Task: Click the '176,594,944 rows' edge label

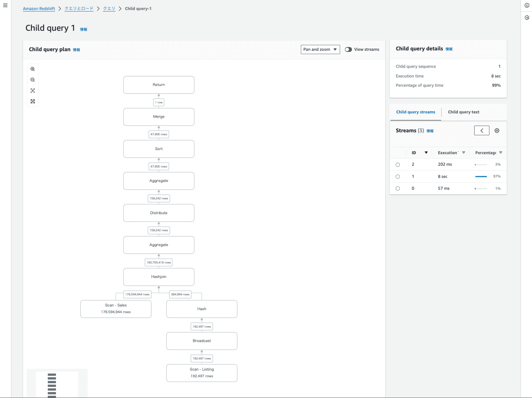Action: pos(137,295)
